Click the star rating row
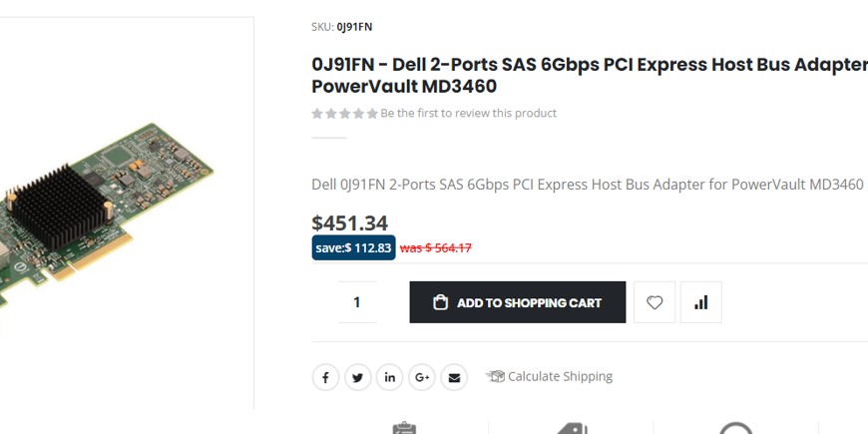 point(345,113)
